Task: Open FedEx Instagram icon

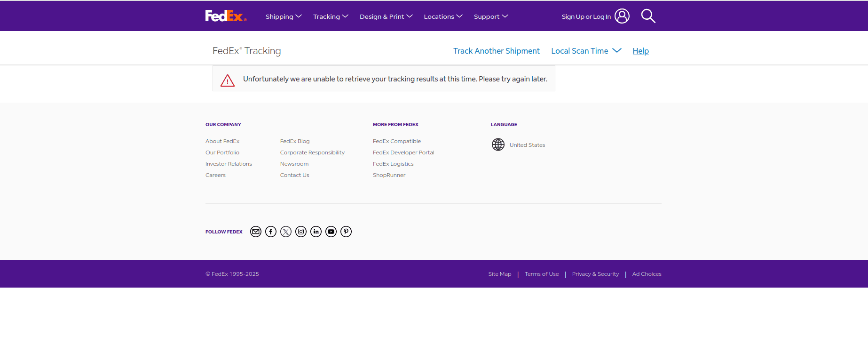Action: click(301, 232)
